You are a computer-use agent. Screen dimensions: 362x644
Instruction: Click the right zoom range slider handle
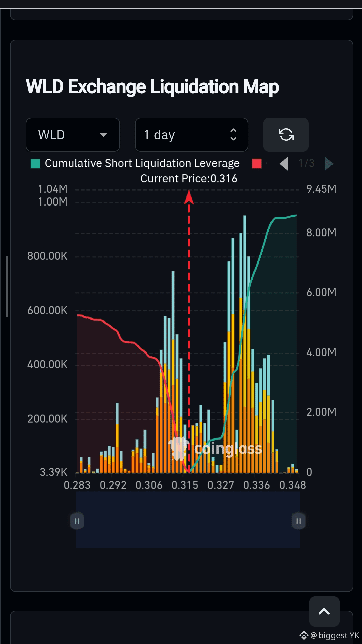point(298,521)
